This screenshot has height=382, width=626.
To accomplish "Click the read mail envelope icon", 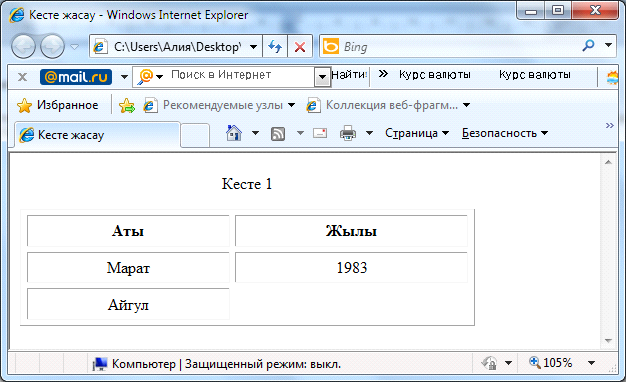I will tap(320, 133).
